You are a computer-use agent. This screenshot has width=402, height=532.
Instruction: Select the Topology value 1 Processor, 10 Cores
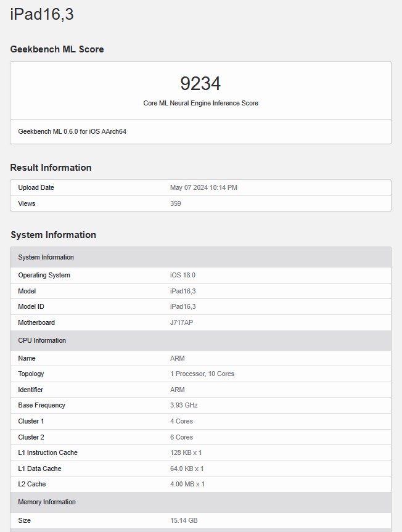pos(202,374)
